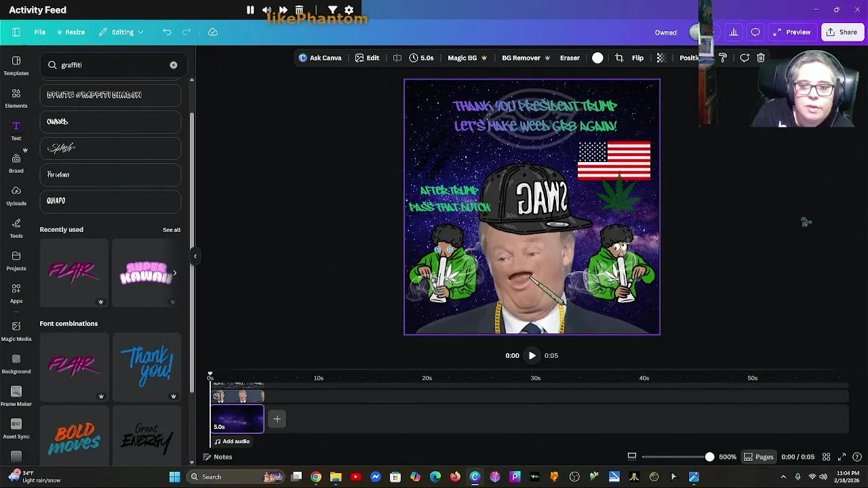Screen dimensions: 868x488
Task: Open the File menu
Action: point(40,32)
